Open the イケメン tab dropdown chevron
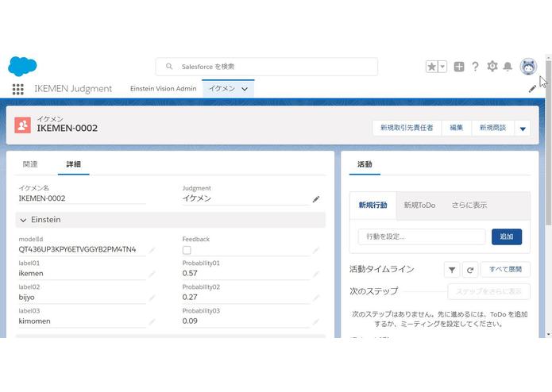 click(x=245, y=89)
